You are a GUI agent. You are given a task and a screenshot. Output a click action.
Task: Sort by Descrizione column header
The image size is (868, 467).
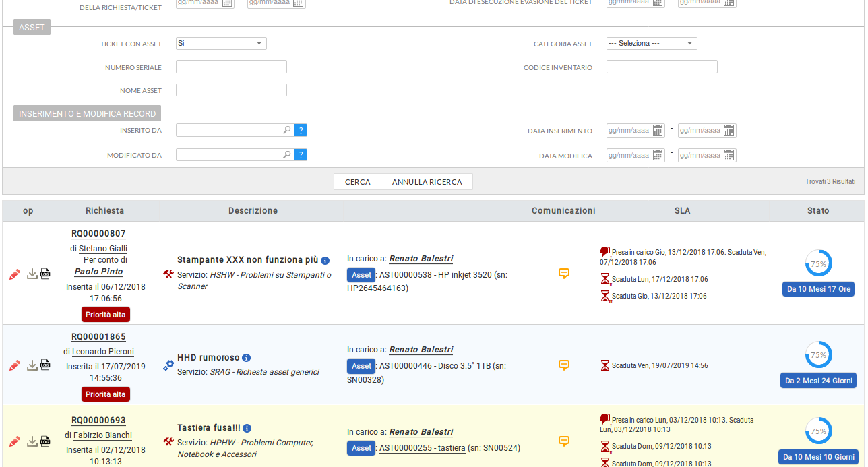tap(253, 211)
